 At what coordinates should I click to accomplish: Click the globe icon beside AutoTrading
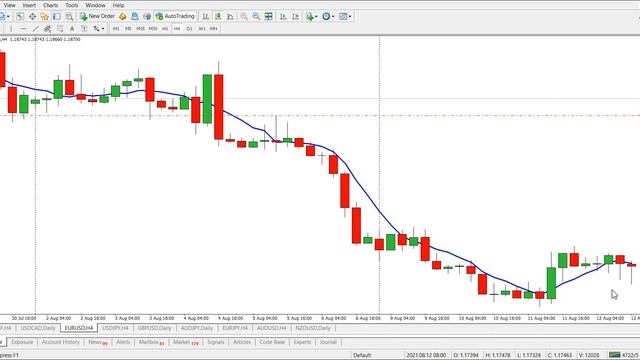147,16
